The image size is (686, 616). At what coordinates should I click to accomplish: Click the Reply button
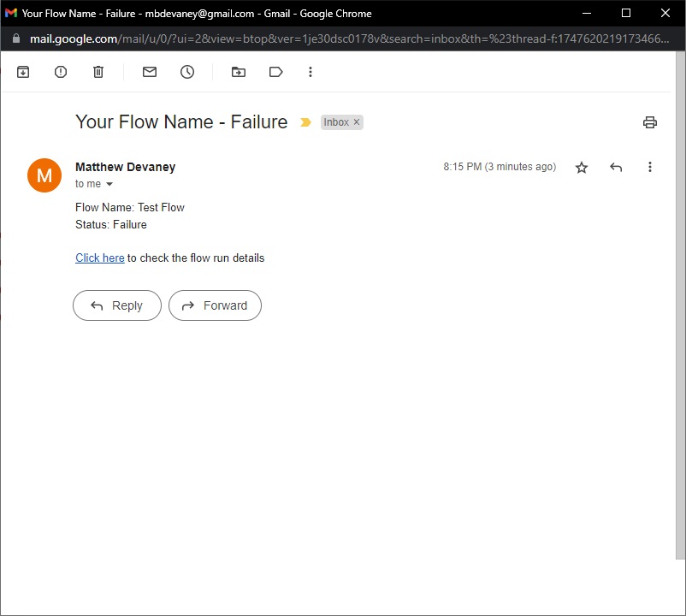116,305
